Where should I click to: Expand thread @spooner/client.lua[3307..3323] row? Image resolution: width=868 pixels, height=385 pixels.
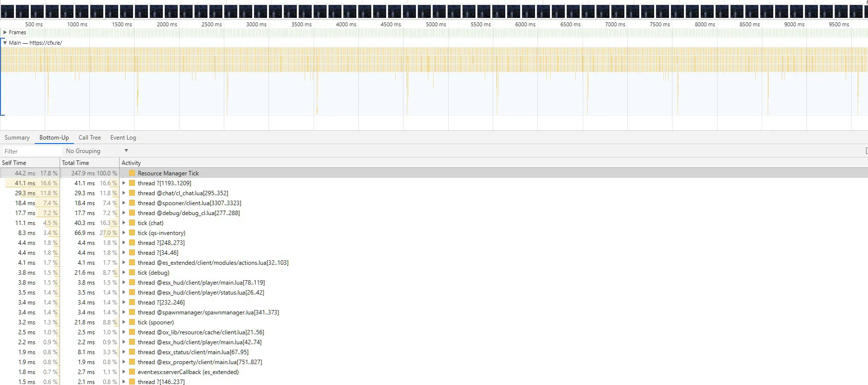[124, 203]
